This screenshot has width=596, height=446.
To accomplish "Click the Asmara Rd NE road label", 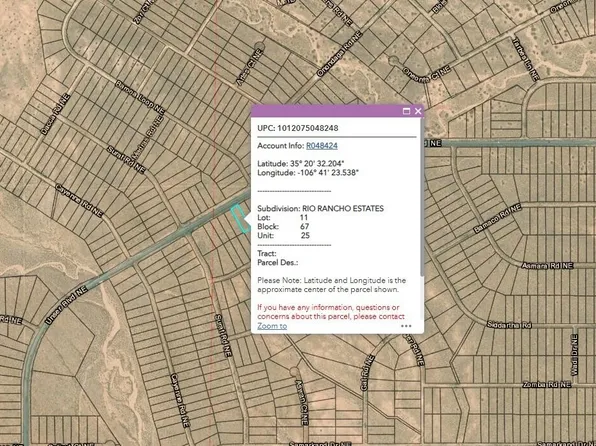I will click(547, 266).
